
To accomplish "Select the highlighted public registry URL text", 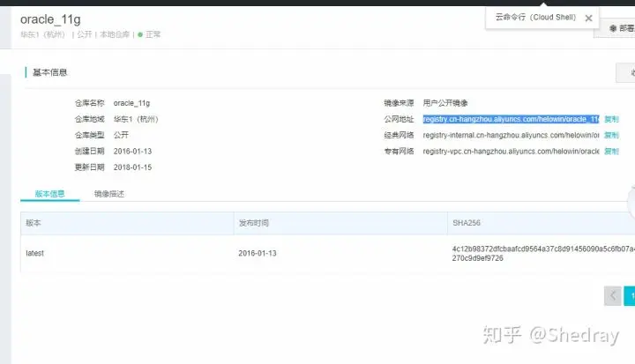I will pyautogui.click(x=511, y=119).
